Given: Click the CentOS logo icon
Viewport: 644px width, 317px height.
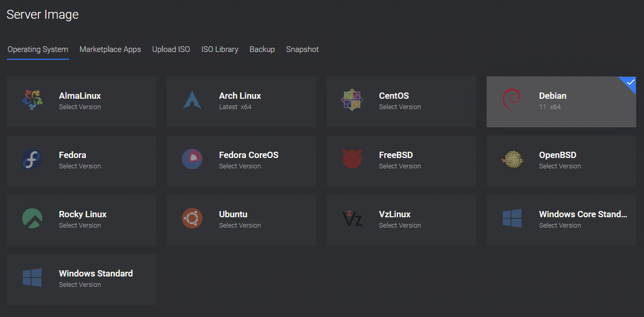Looking at the screenshot, I should [x=352, y=100].
